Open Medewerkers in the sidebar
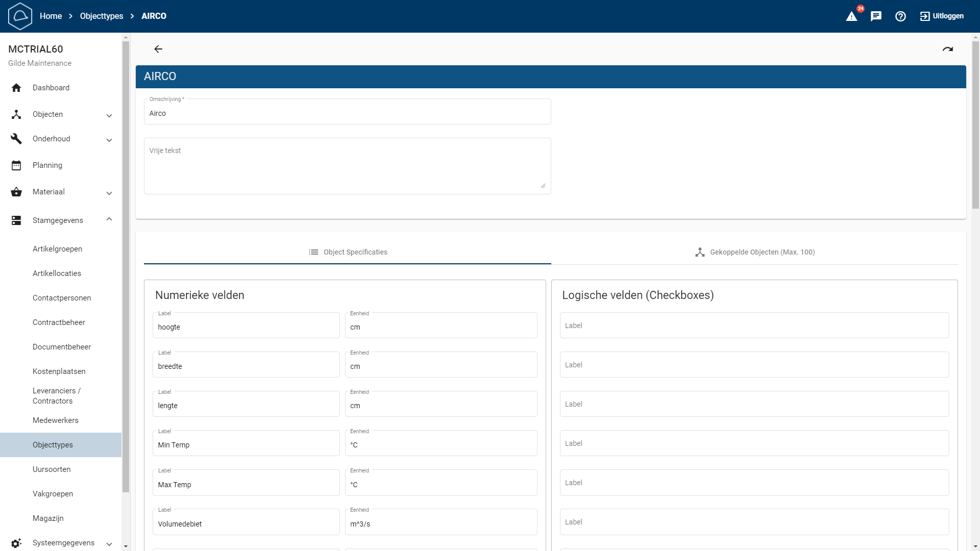Screen dimensions: 980x551 [56, 420]
